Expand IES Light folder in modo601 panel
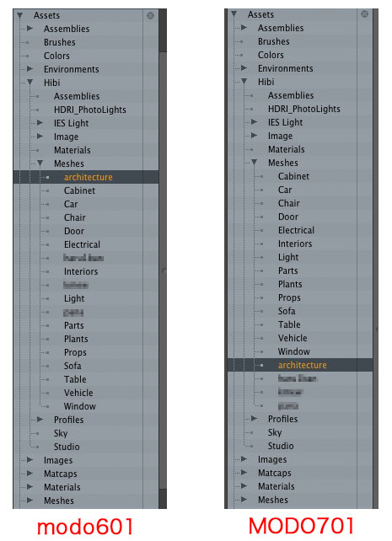This screenshot has width=392, height=541. (40, 123)
